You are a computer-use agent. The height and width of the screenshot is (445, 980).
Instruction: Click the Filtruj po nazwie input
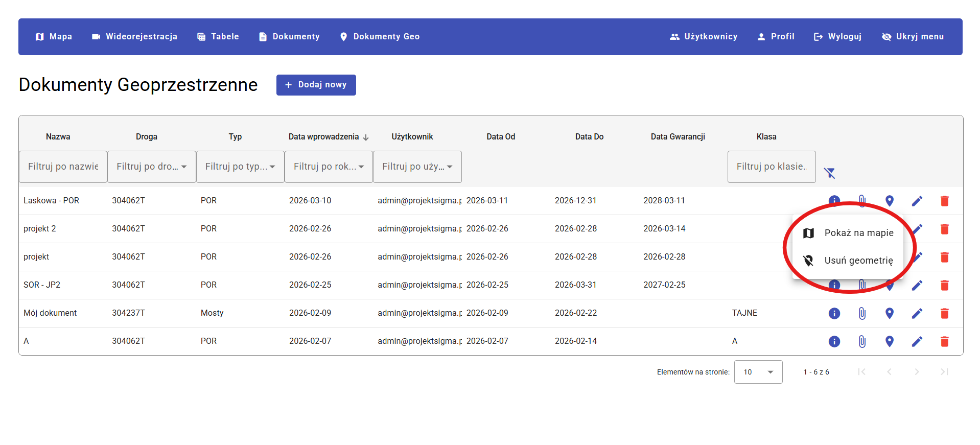point(63,167)
